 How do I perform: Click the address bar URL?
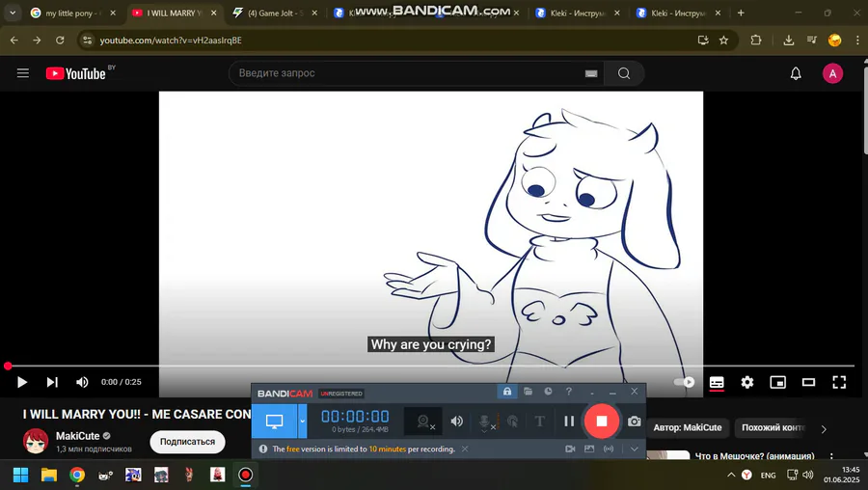point(171,40)
